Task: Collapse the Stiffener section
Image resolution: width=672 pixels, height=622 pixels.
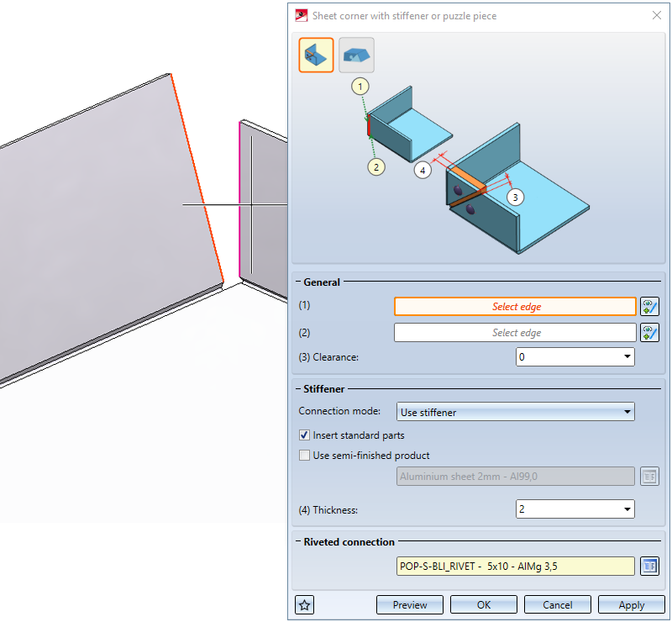Action: point(298,388)
